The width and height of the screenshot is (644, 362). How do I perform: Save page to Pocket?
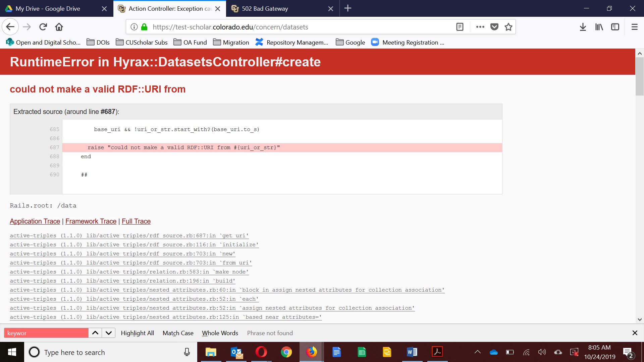[x=494, y=27]
